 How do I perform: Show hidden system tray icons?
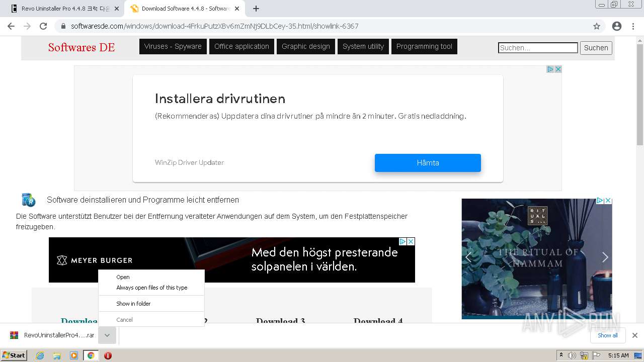click(x=561, y=355)
